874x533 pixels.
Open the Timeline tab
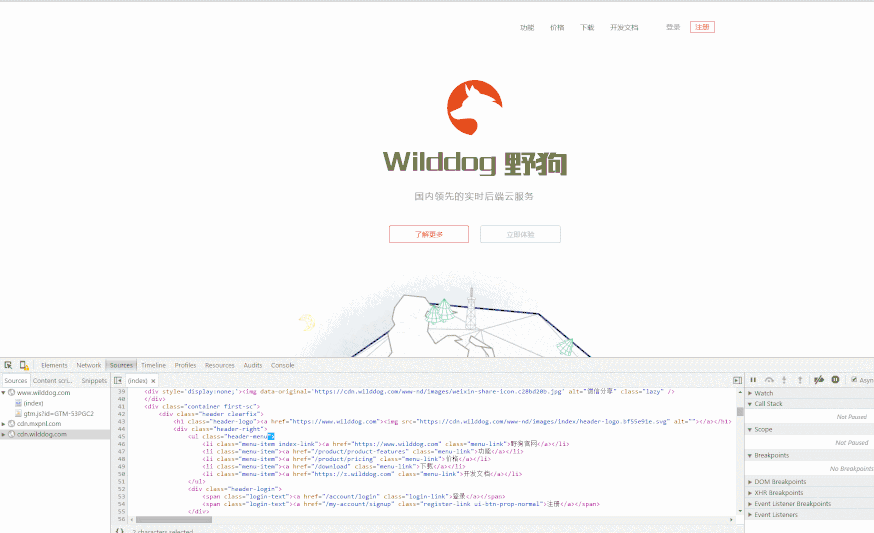pyautogui.click(x=153, y=365)
